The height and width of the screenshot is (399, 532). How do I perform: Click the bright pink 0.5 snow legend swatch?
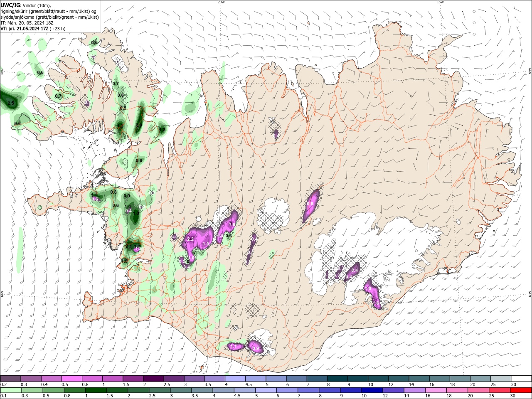click(71, 379)
